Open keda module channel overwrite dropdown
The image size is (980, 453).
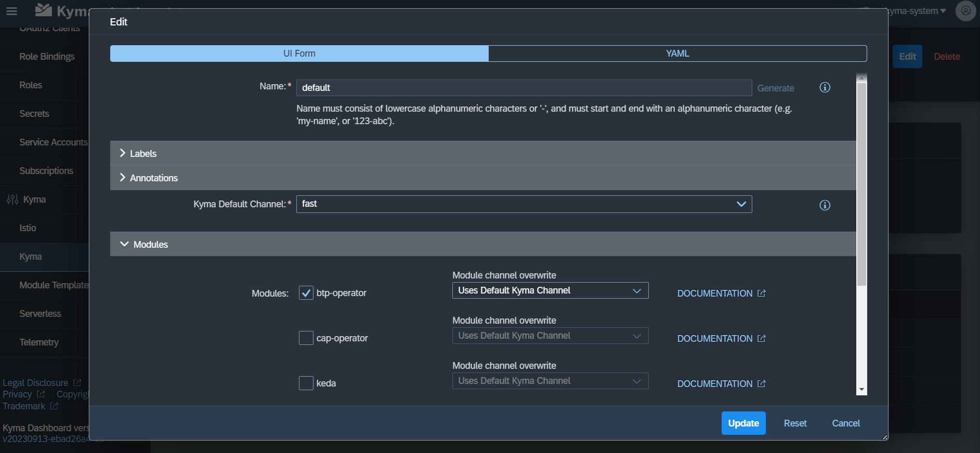click(550, 381)
